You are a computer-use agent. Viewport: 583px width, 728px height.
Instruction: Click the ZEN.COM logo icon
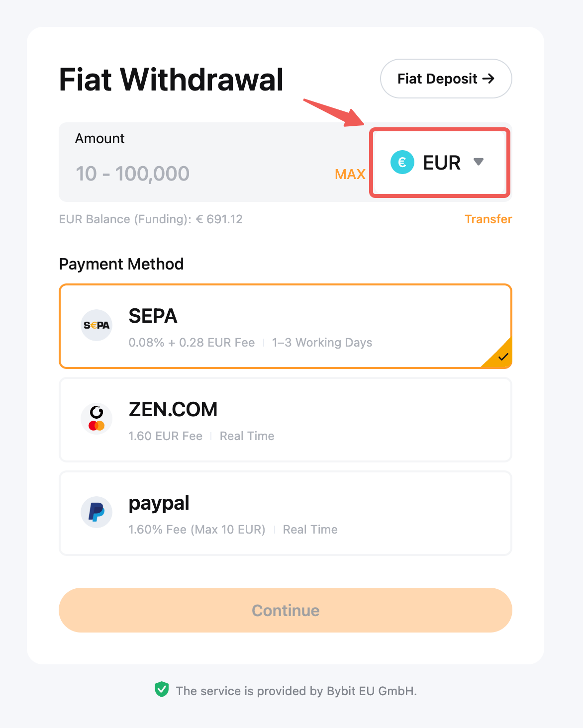(x=97, y=419)
